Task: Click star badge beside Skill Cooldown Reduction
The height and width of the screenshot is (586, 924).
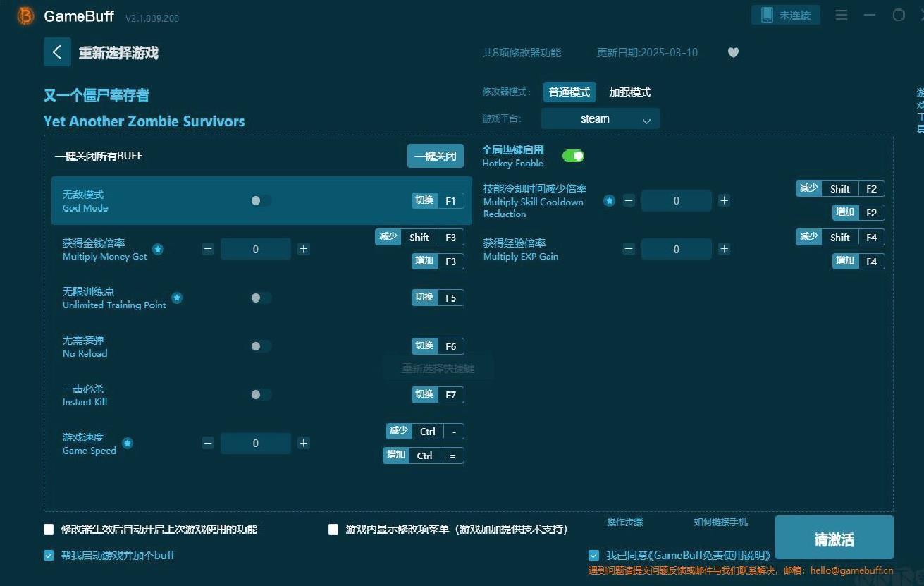Action: 609,201
